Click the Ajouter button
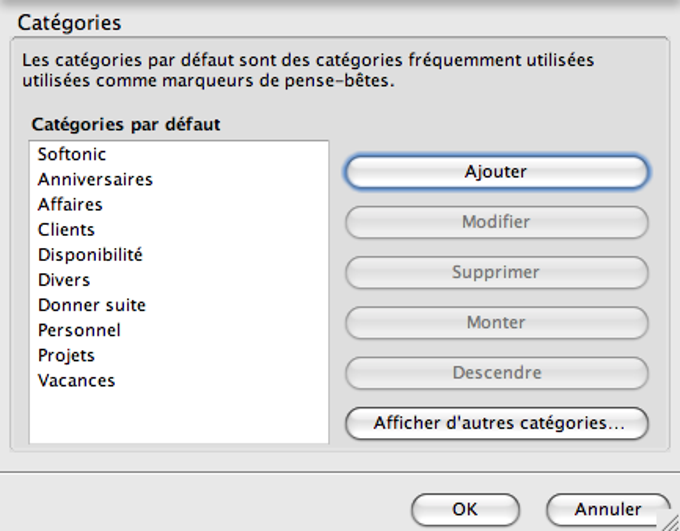680x531 pixels. (x=496, y=172)
